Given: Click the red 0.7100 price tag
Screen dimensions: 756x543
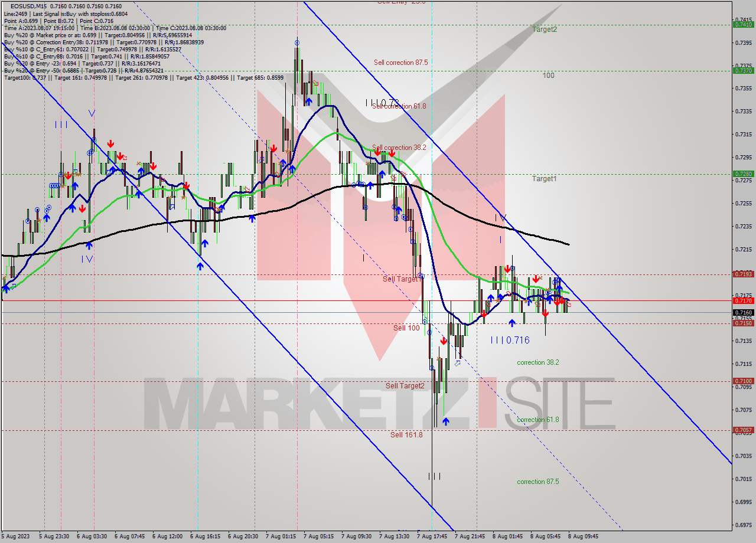Looking at the screenshot, I should click(x=743, y=381).
